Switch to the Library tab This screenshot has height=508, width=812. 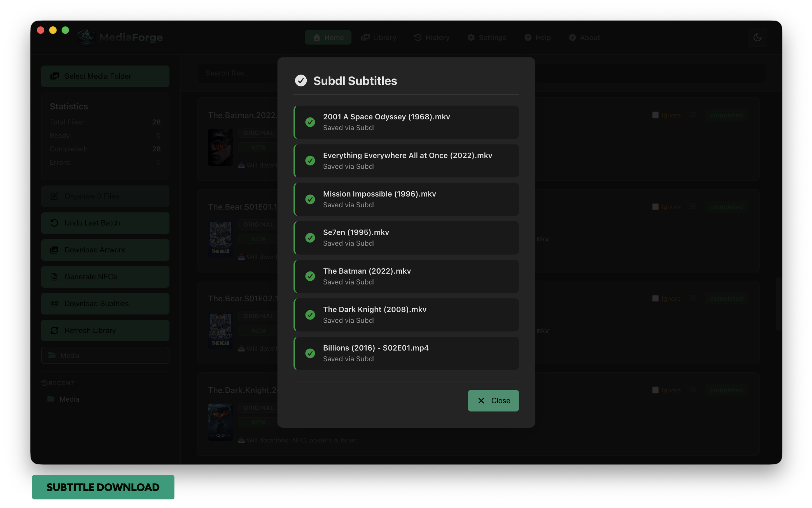click(378, 37)
